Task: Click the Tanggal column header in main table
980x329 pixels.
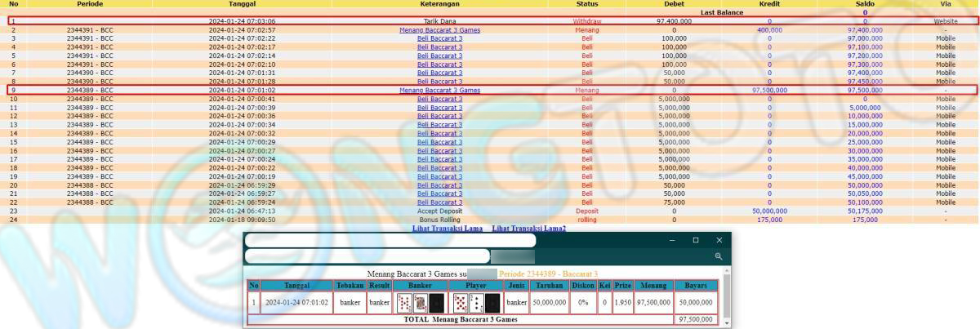Action: coord(230,4)
